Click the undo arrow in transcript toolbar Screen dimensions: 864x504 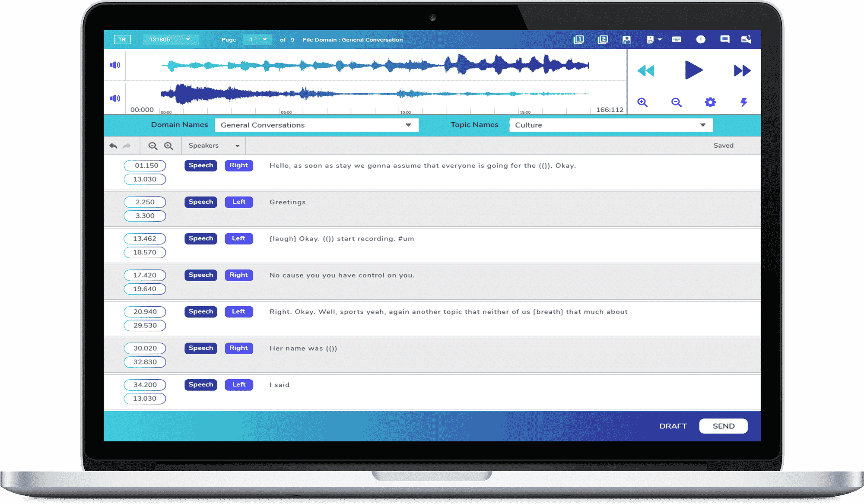click(113, 146)
